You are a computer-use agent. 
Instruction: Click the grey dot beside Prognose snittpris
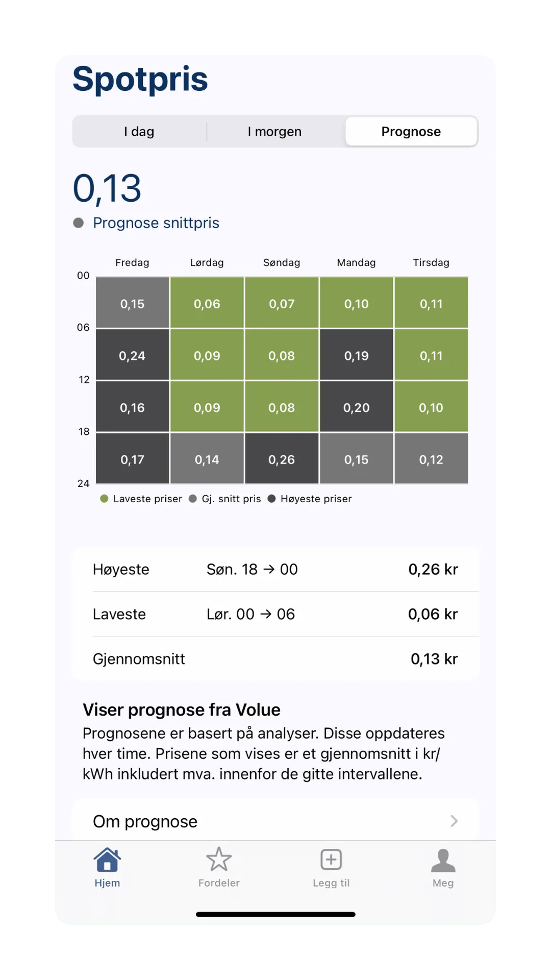tap(79, 223)
